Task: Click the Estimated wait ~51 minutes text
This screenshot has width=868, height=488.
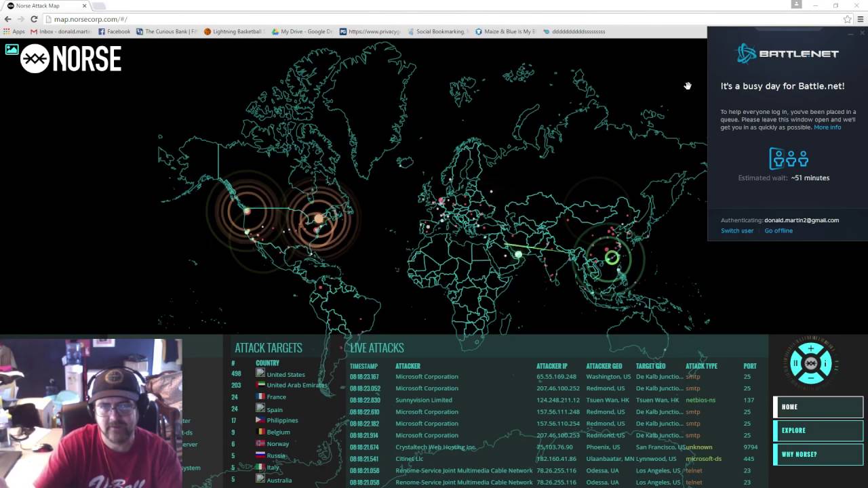Action: (x=784, y=178)
